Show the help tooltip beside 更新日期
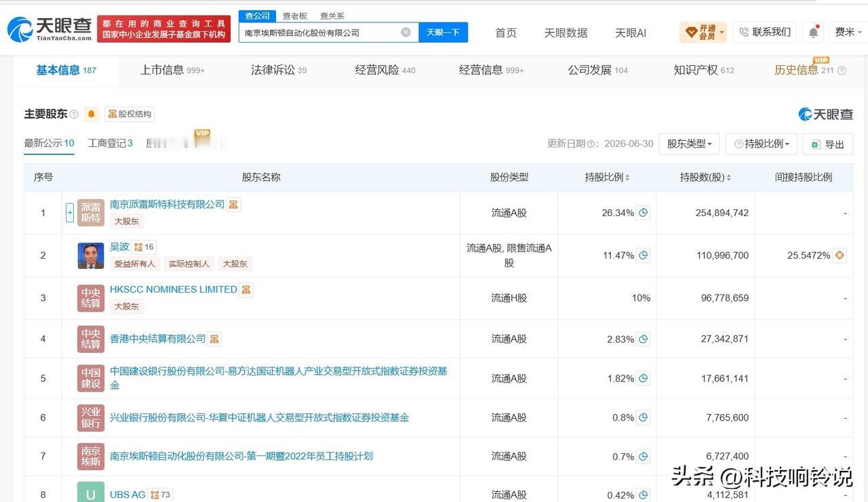 pyautogui.click(x=591, y=144)
